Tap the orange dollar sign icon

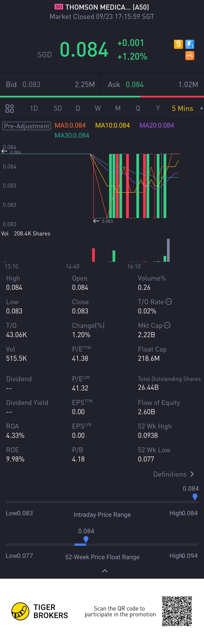click(178, 44)
